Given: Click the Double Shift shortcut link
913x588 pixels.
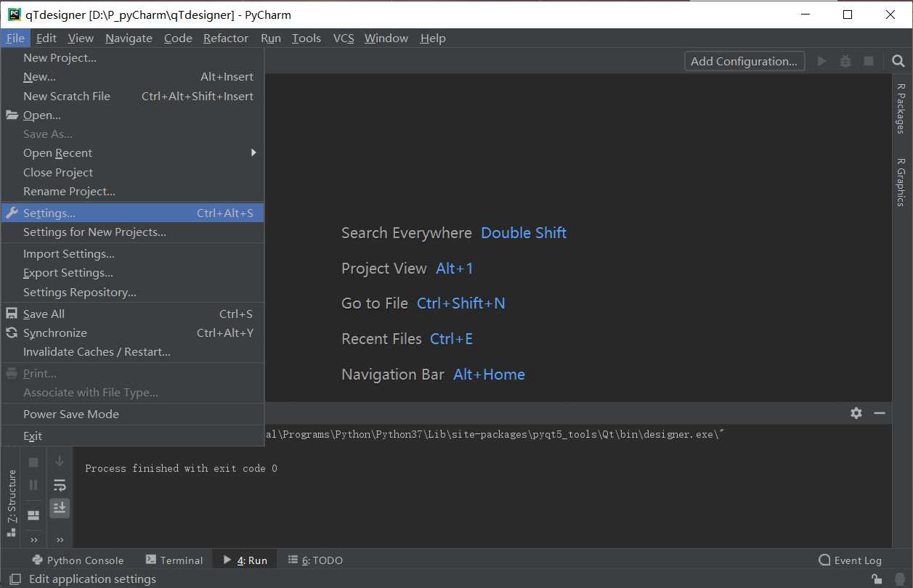Looking at the screenshot, I should [x=524, y=233].
